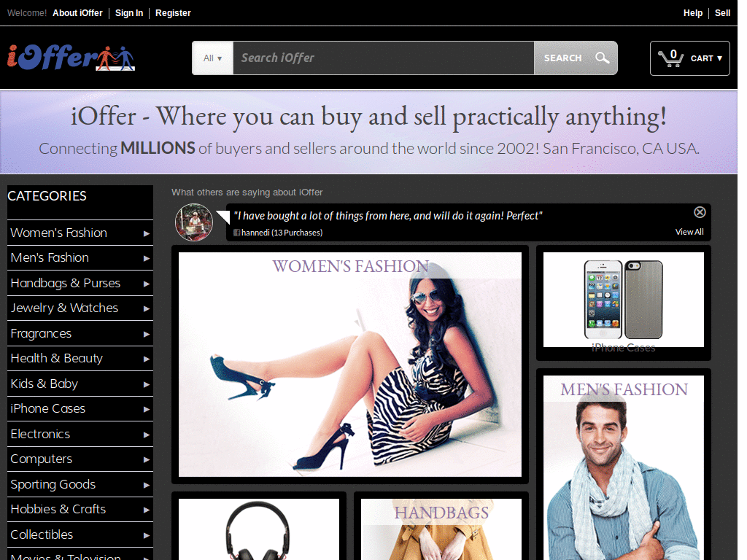
Task: Select Jewelry & Watches category
Action: [x=64, y=308]
